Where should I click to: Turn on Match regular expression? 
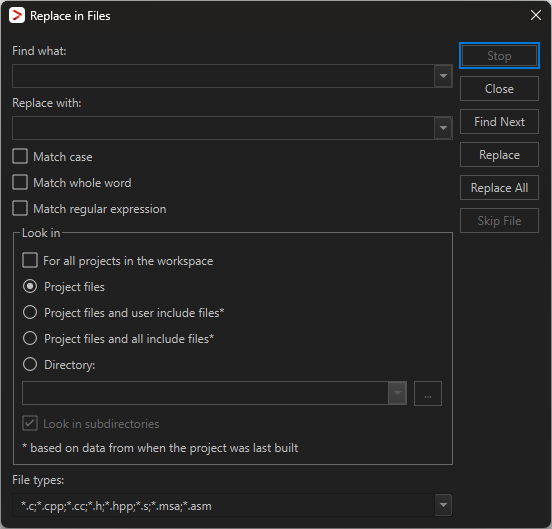pos(20,208)
